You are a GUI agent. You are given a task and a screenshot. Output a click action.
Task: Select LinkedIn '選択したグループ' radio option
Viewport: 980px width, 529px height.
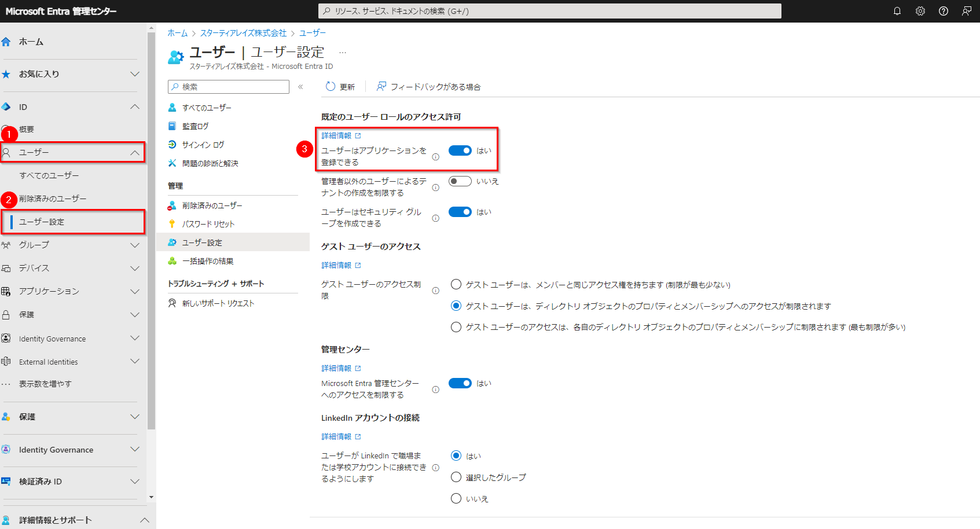click(456, 477)
